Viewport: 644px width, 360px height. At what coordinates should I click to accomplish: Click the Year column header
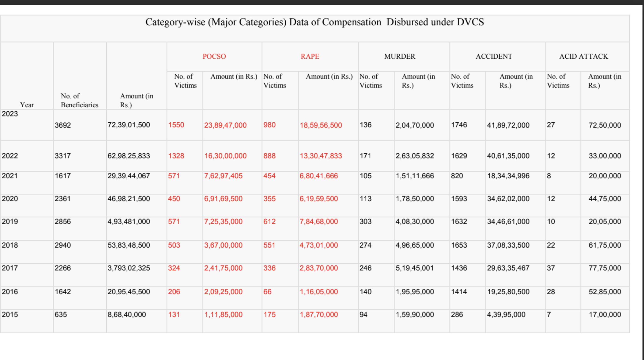tap(27, 105)
